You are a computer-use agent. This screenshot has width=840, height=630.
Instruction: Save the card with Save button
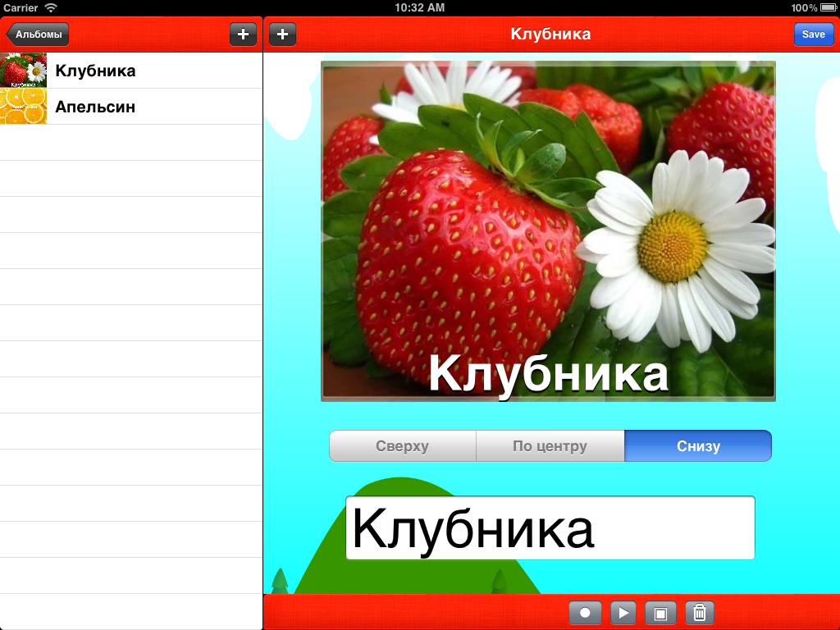coord(813,34)
